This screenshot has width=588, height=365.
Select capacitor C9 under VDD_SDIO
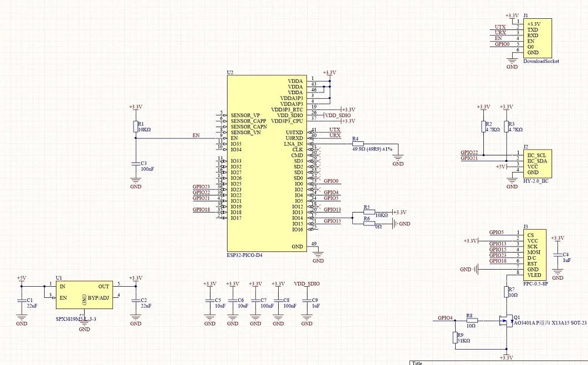(x=307, y=301)
